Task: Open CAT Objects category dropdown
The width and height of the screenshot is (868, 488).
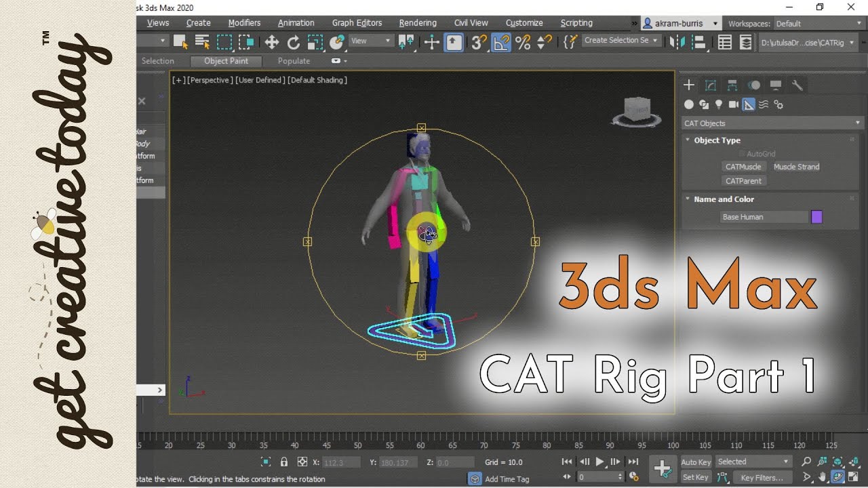Action: [772, 123]
